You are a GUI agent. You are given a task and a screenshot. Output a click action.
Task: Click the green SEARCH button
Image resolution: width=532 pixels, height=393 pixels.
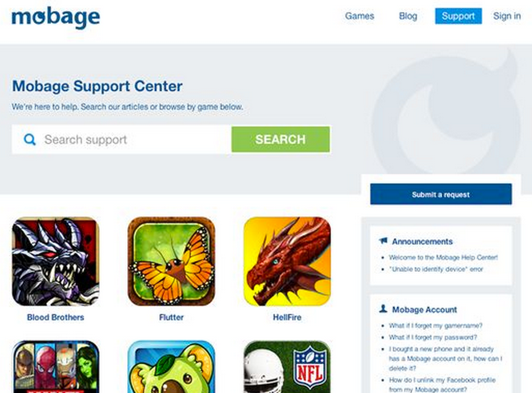(x=280, y=140)
